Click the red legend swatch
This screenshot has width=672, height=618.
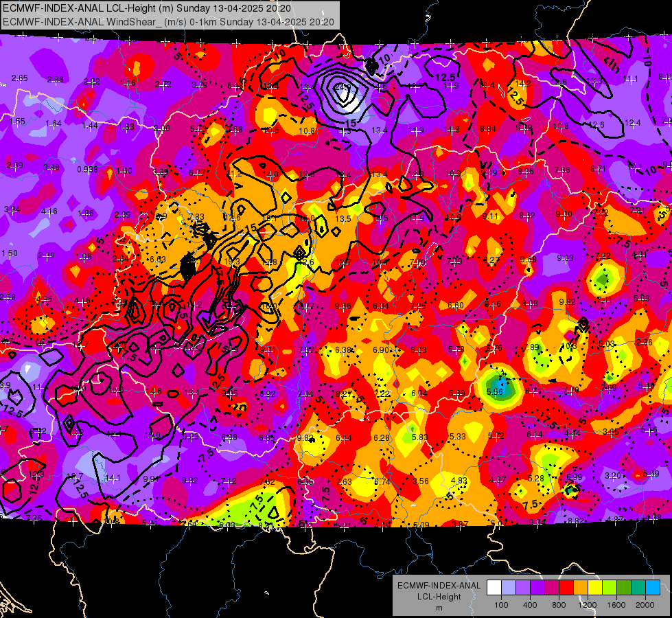tap(566, 588)
